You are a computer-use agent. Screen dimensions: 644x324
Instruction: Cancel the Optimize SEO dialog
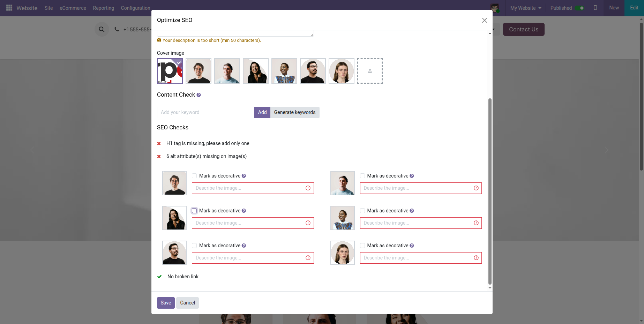click(x=187, y=303)
